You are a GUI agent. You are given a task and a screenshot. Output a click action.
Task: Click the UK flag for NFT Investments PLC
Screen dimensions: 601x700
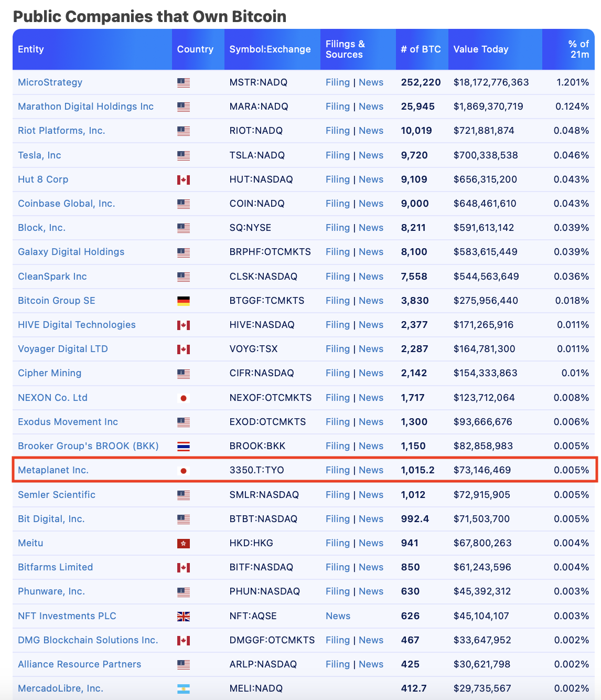coord(183,616)
